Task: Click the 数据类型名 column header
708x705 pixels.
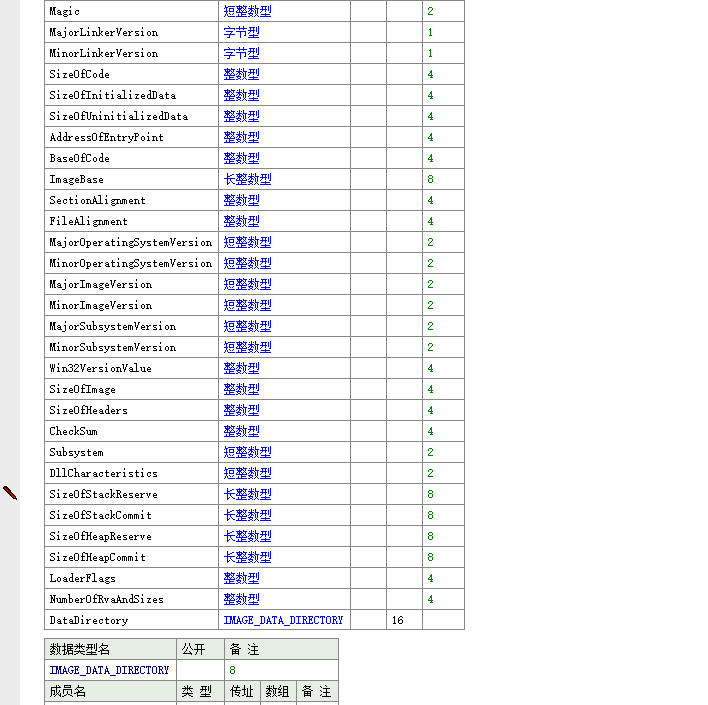Action: pyautogui.click(x=110, y=649)
